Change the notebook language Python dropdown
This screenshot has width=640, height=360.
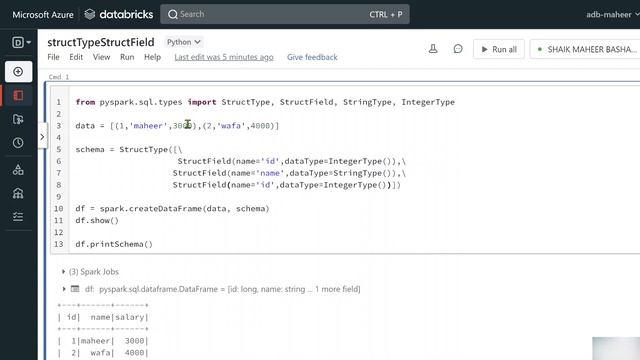[x=184, y=42]
